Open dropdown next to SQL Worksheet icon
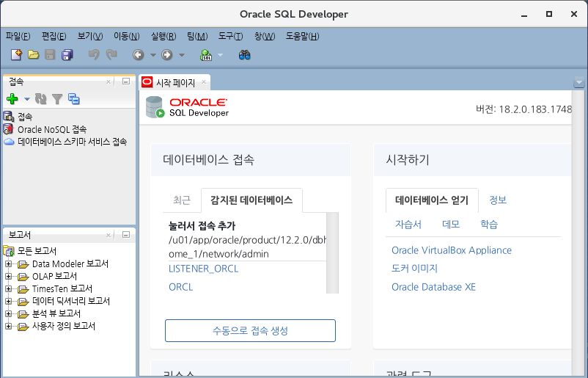Viewport: 588px width, 378px height. [221, 55]
